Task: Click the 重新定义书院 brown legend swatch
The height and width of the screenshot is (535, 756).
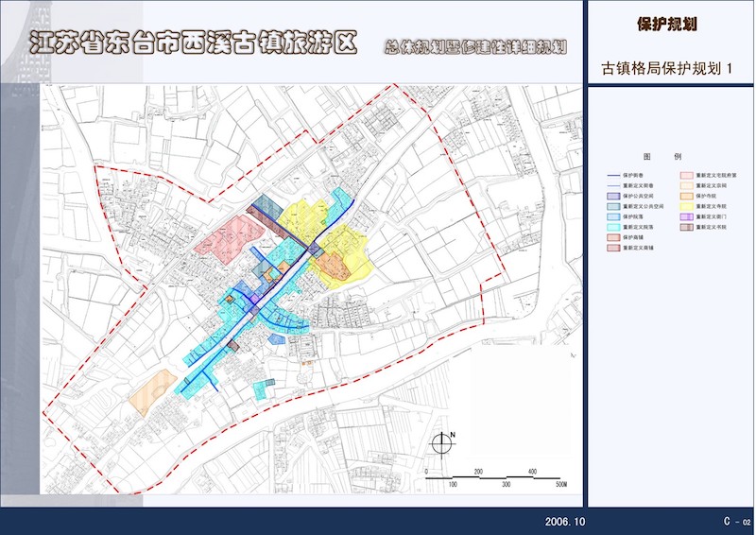Action: point(686,227)
